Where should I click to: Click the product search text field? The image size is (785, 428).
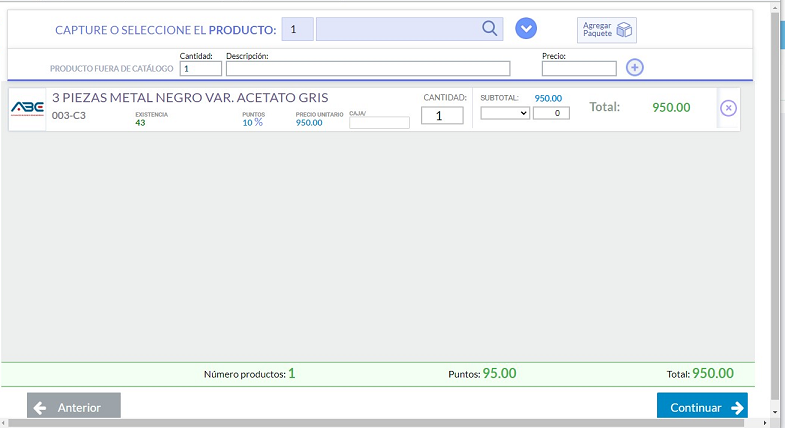(x=398, y=29)
